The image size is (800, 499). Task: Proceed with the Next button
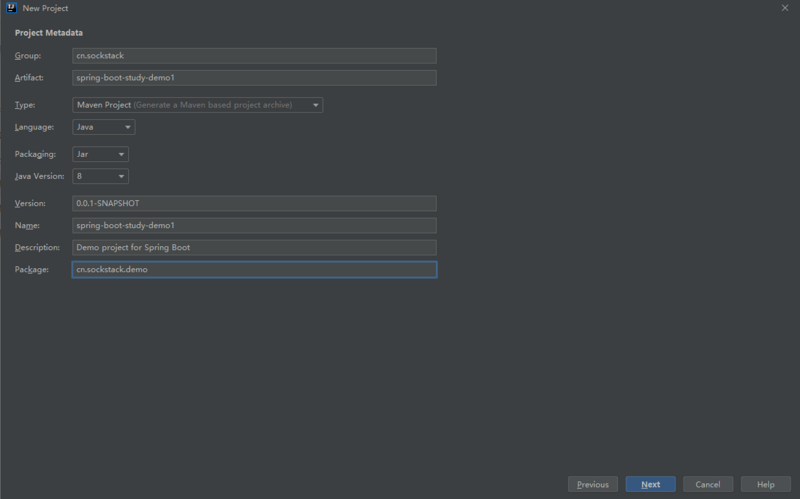click(651, 484)
